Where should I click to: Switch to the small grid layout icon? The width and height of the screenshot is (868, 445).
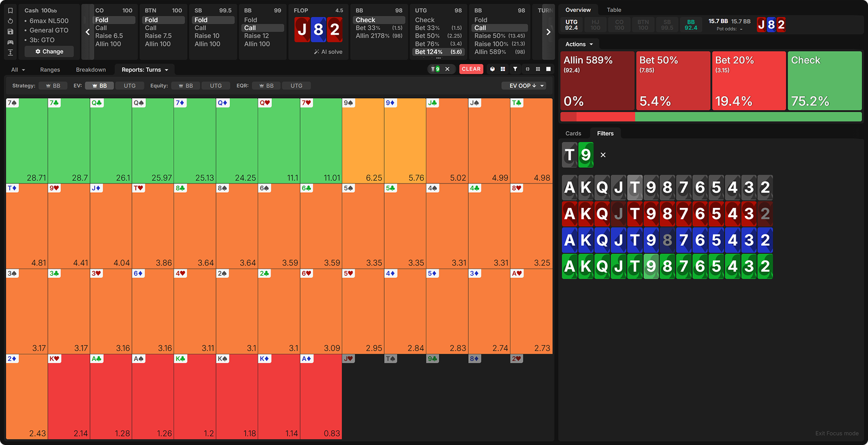[538, 69]
